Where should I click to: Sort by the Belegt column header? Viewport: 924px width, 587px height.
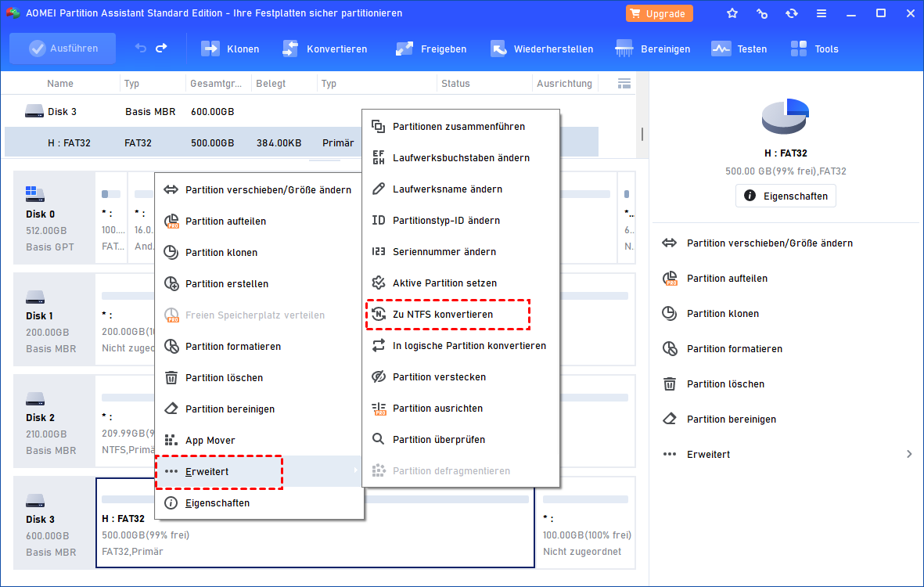tap(271, 83)
